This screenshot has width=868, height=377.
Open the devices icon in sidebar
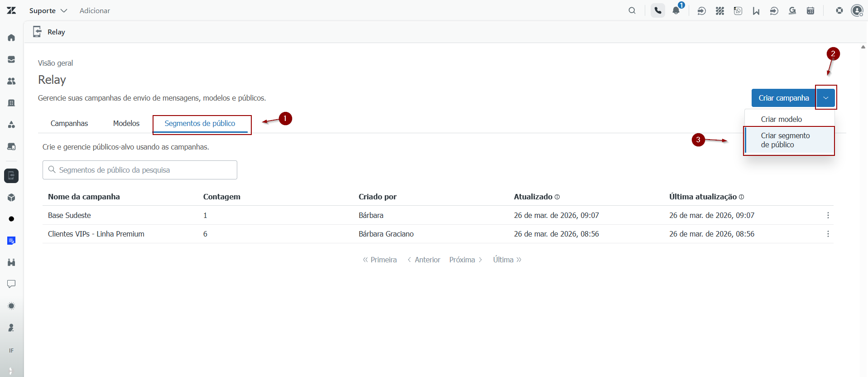pos(11,146)
